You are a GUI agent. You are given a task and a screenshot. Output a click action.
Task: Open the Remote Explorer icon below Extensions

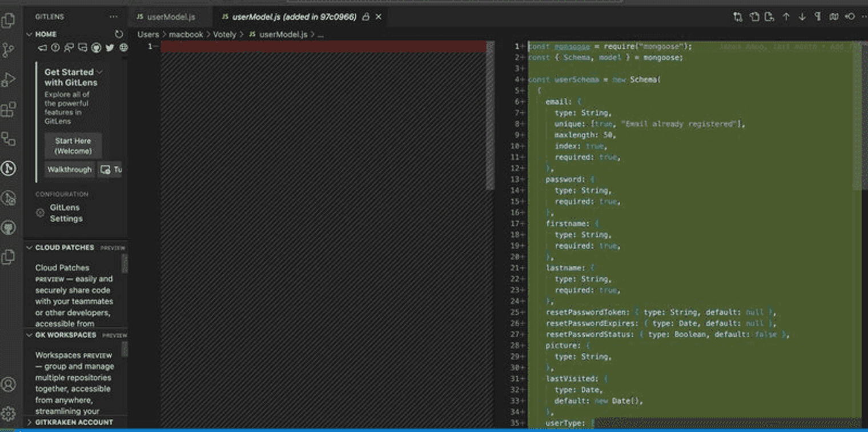click(x=9, y=139)
